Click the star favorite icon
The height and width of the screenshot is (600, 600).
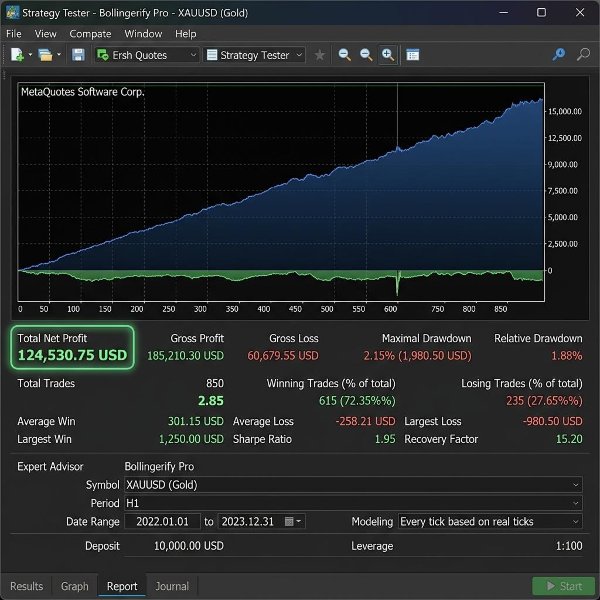[320, 55]
